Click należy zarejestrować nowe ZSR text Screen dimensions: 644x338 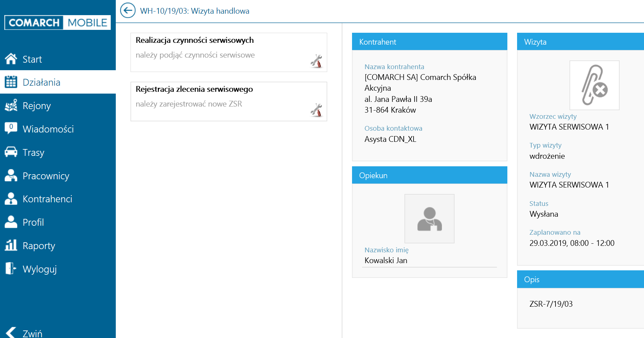pyautogui.click(x=189, y=104)
